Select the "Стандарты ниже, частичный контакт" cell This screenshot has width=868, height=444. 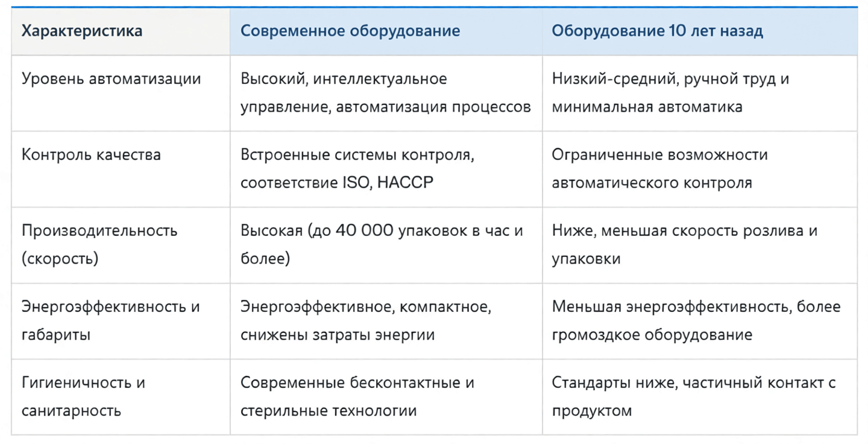coord(693,396)
